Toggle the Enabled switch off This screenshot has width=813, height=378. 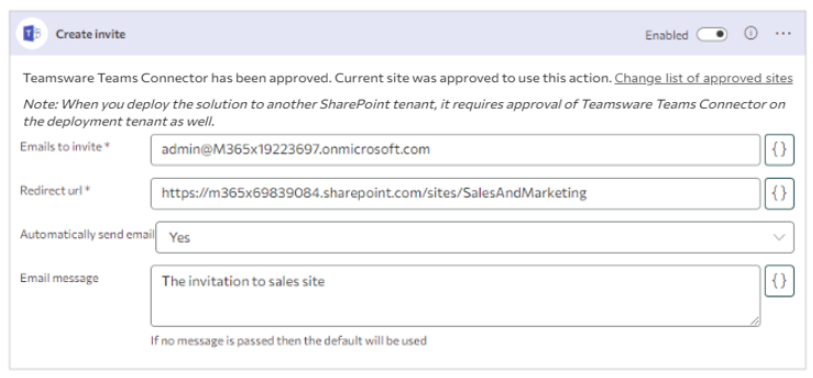click(x=712, y=34)
